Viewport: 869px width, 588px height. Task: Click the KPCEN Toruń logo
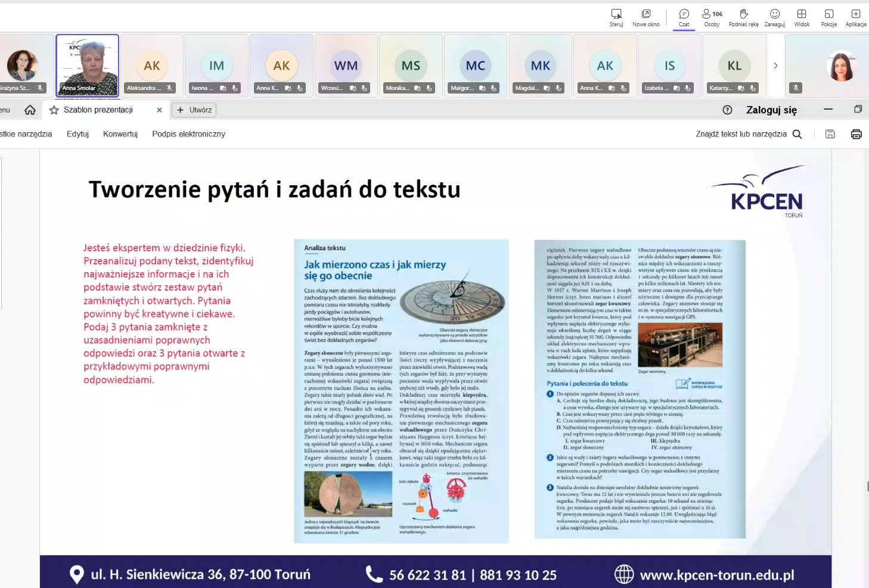(759, 192)
